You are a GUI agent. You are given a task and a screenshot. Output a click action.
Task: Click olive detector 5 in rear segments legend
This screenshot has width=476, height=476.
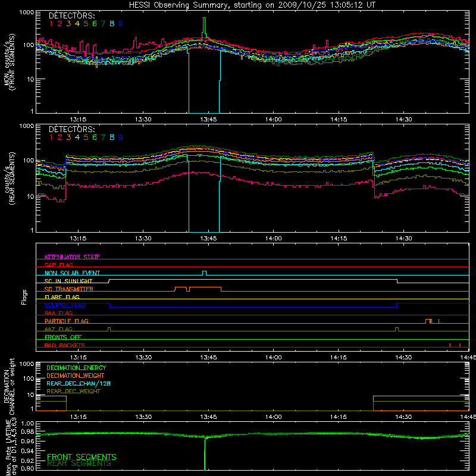click(x=86, y=137)
